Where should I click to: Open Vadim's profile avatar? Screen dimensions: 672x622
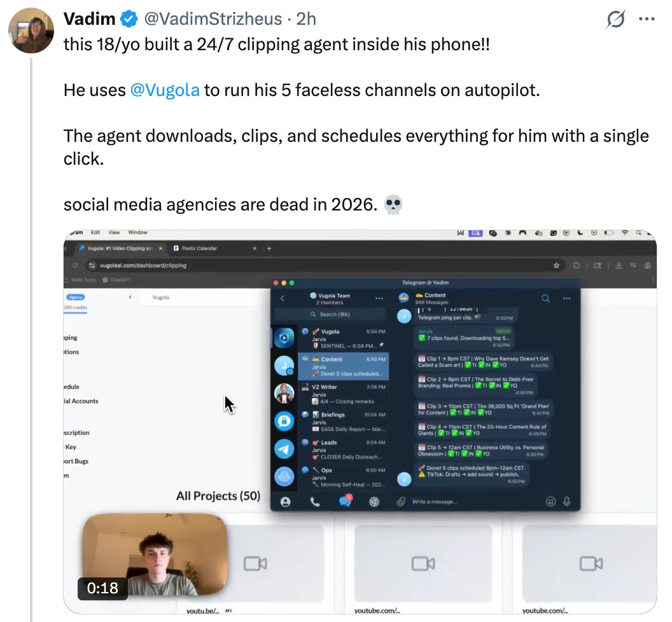[x=31, y=31]
